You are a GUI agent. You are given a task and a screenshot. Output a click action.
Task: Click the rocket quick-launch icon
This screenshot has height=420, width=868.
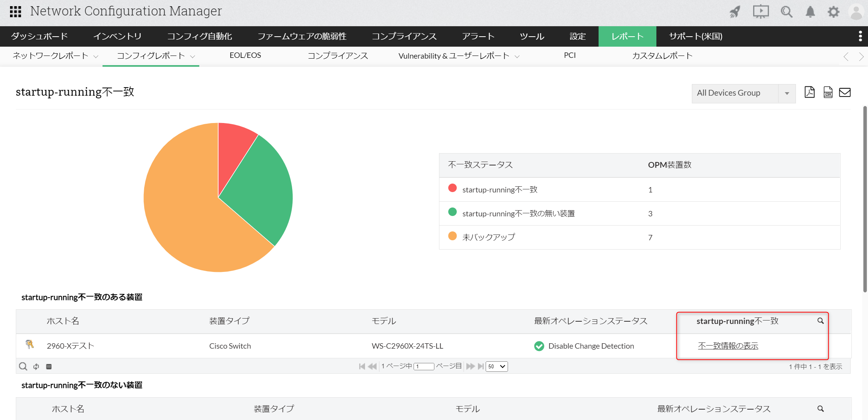coord(735,12)
